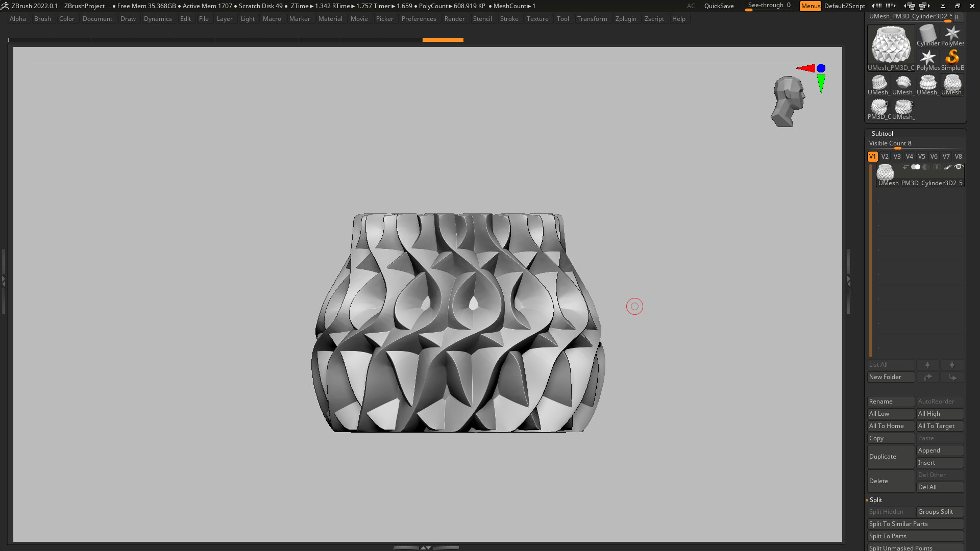Viewport: 980px width, 551px height.
Task: Click the DefaultZScript button
Action: point(844,6)
